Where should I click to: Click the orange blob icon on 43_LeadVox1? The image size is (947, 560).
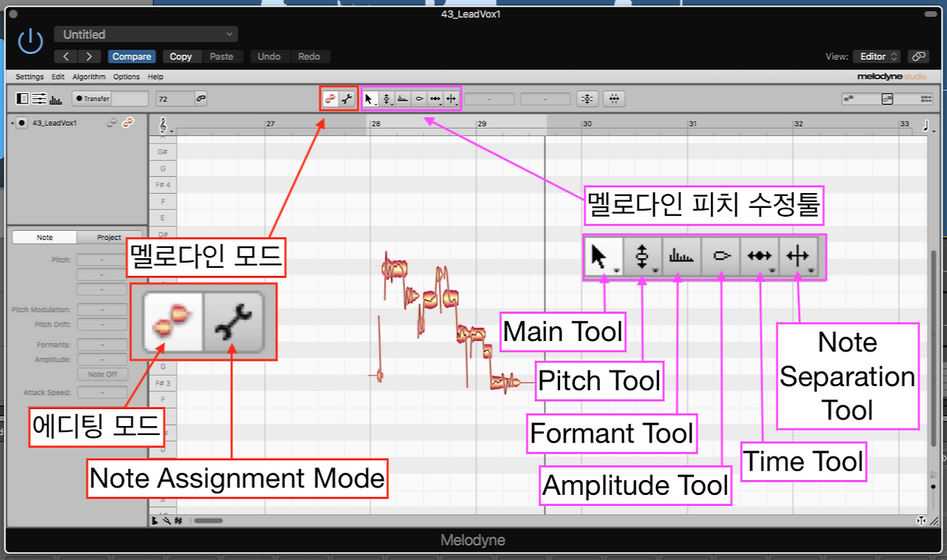coord(128,123)
